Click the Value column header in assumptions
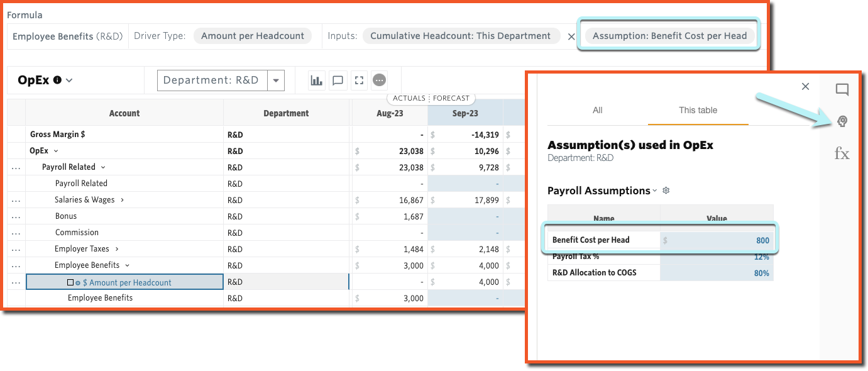 pos(717,219)
